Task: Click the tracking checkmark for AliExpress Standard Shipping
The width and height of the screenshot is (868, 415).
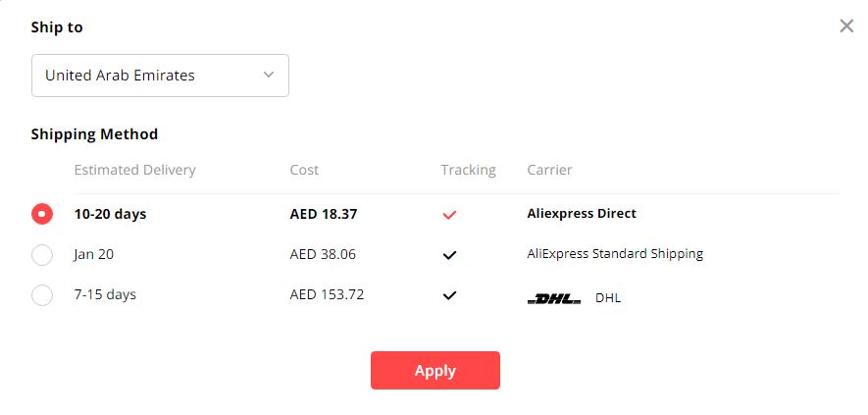Action: pos(449,255)
